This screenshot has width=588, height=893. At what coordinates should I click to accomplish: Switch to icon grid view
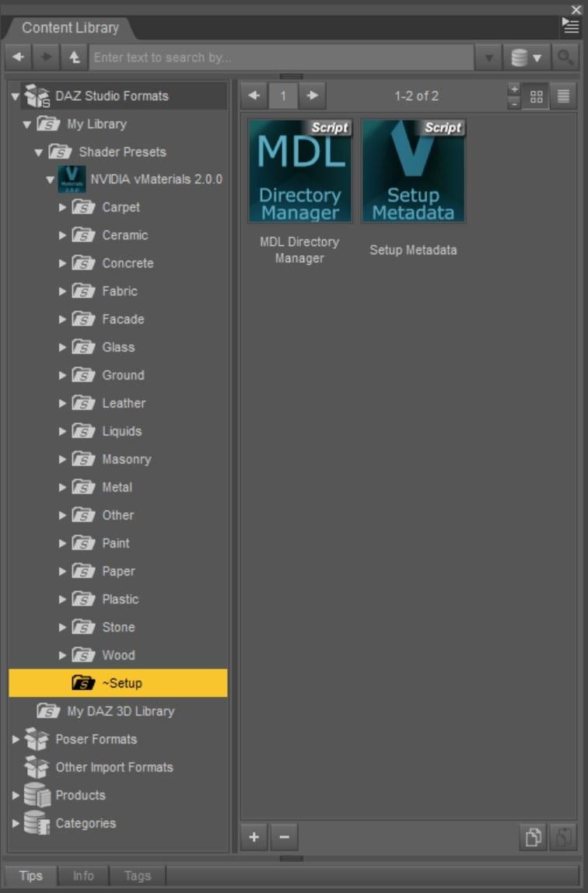pos(536,96)
